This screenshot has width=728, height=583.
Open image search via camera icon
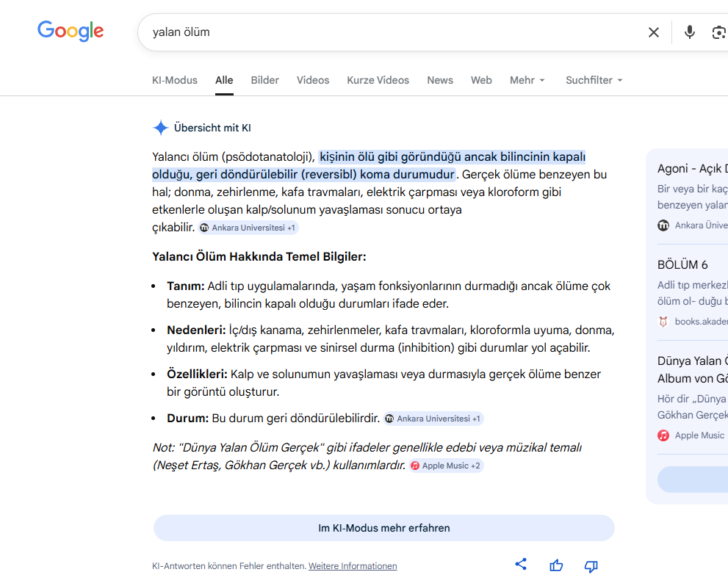(718, 32)
